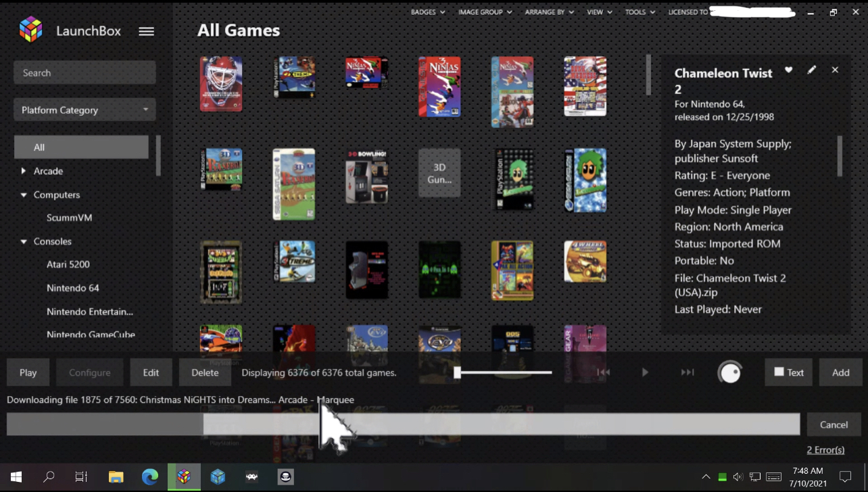Click the space invader taskbar icon

coord(251,477)
